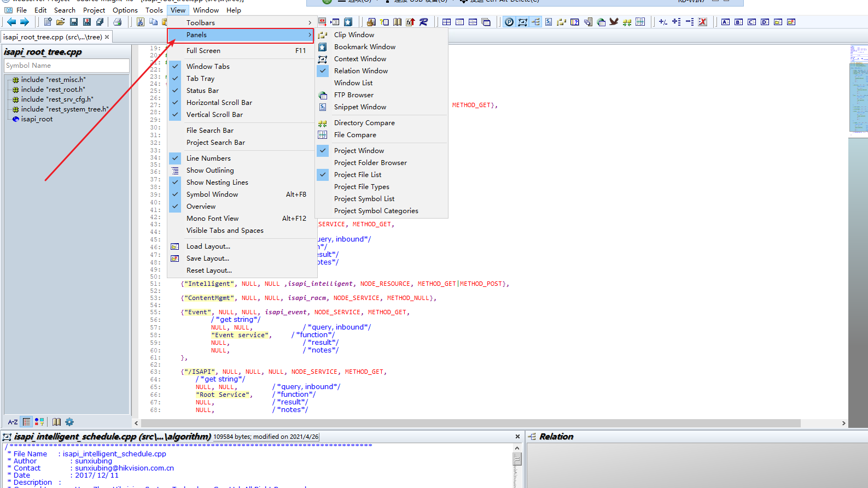868x488 pixels.
Task: Click the red X toolbar icon
Action: [x=703, y=22]
